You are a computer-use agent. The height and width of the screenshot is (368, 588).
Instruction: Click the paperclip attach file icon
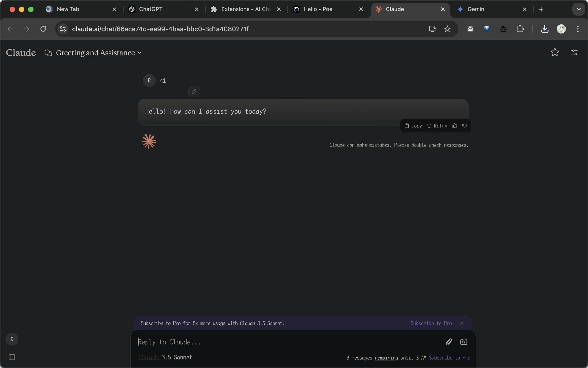pyautogui.click(x=449, y=342)
